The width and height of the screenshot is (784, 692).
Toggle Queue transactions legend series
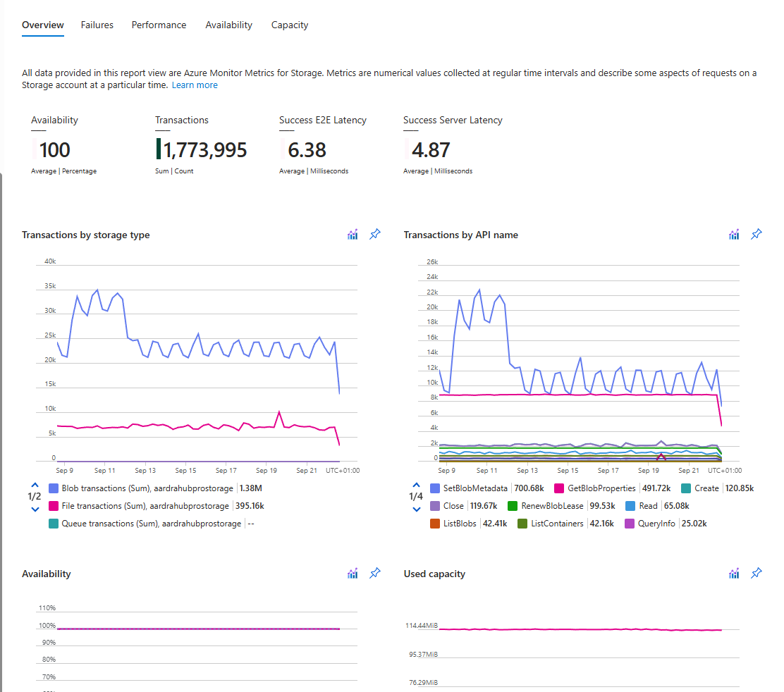[x=152, y=523]
